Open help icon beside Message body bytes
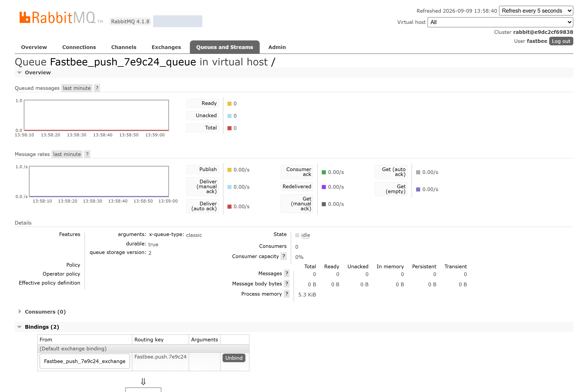Image resolution: width=588 pixels, height=392 pixels. click(x=287, y=284)
